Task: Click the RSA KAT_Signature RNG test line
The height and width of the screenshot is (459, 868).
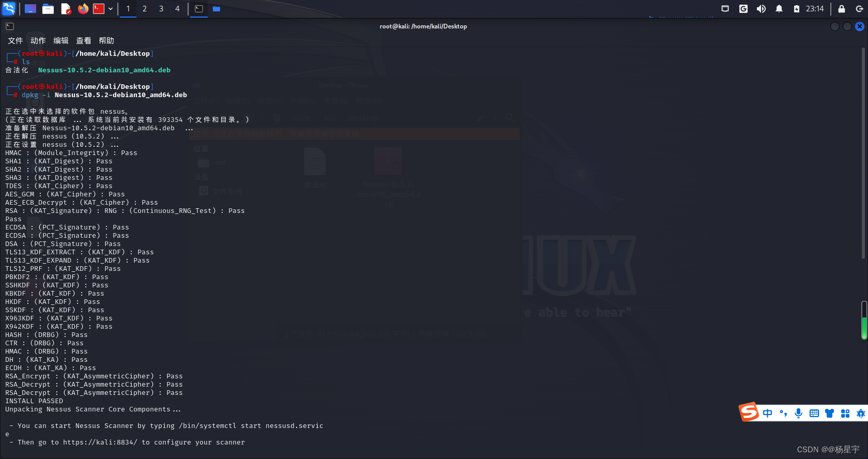Action: tap(125, 211)
